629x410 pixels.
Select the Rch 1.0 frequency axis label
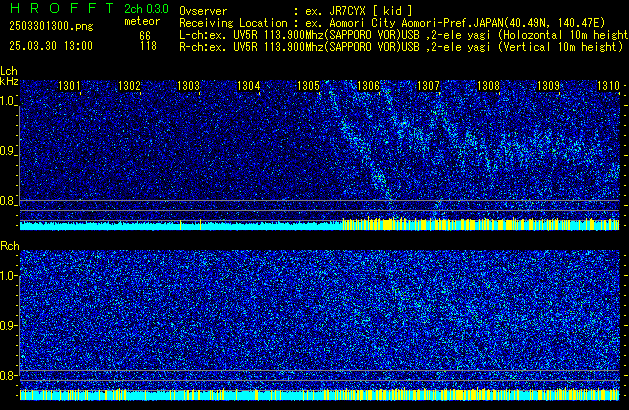click(8, 276)
